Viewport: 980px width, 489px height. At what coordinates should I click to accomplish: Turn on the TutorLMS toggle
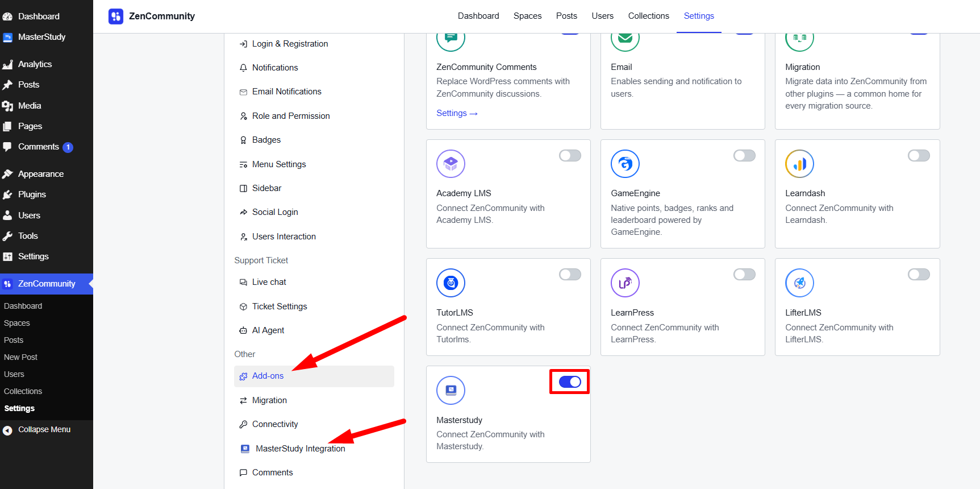click(x=570, y=275)
